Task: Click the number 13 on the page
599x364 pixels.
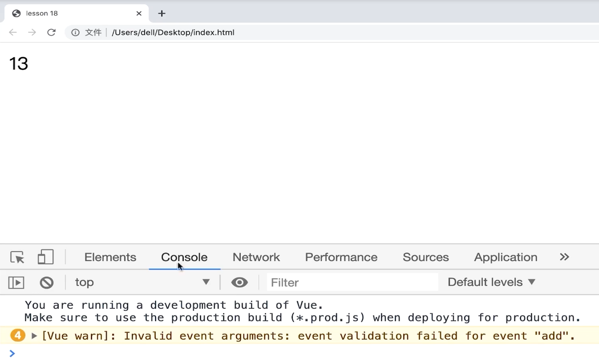Action: coord(19,64)
